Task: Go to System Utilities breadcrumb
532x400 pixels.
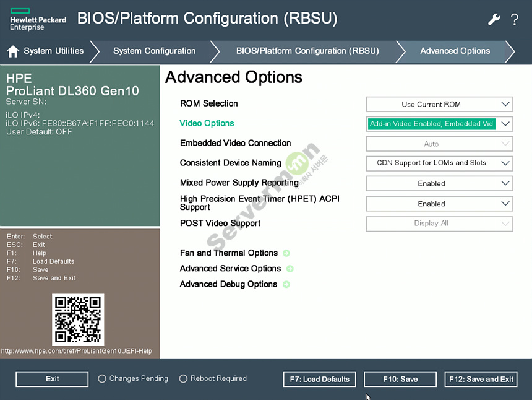Action: [54, 51]
